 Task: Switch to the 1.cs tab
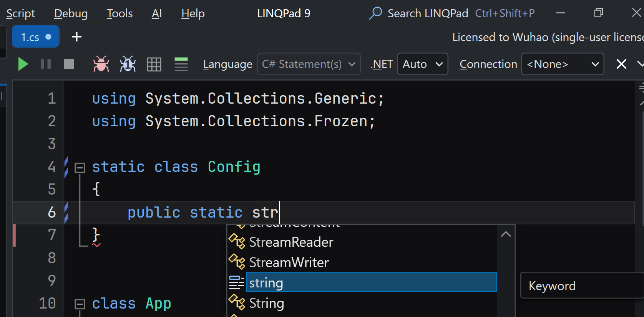point(35,37)
